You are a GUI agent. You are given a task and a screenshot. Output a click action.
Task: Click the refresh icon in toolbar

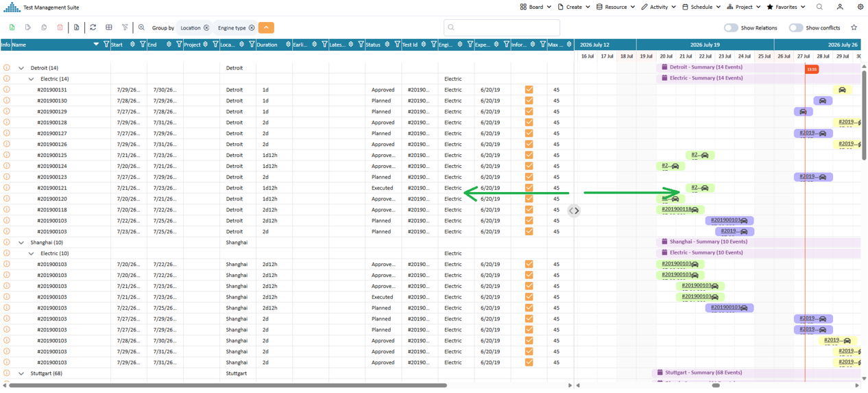(x=93, y=27)
